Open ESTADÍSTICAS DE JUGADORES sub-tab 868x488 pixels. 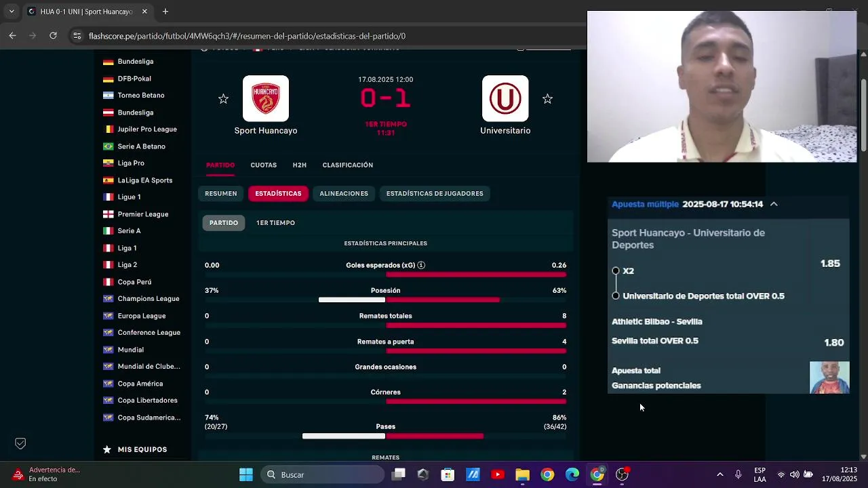click(435, 194)
